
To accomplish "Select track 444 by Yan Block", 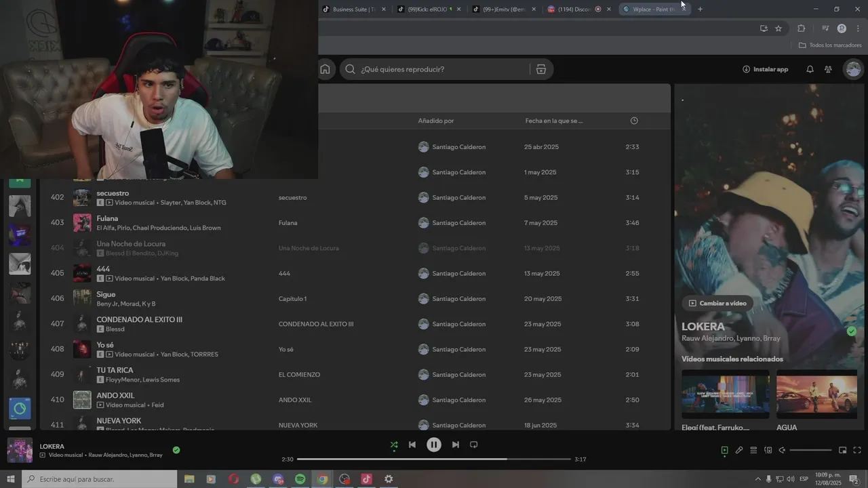I will 355,273.
